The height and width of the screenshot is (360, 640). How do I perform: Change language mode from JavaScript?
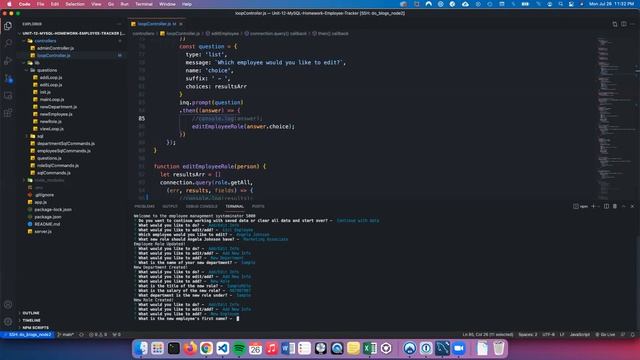[580, 335]
